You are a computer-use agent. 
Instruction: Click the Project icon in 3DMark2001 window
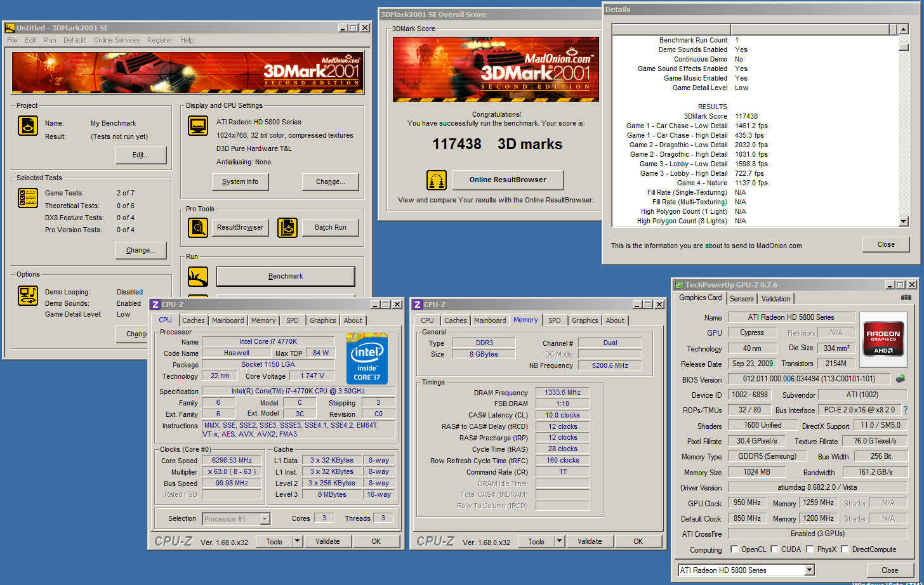28,126
